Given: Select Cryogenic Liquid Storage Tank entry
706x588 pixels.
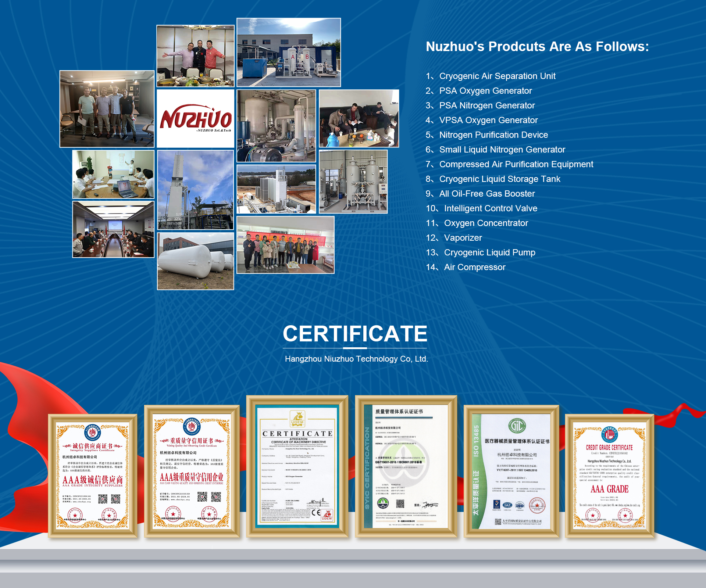Looking at the screenshot, I should click(x=499, y=179).
